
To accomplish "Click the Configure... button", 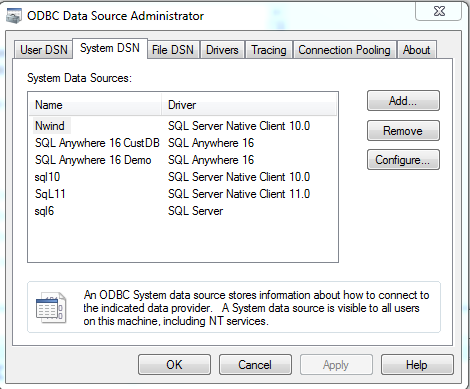I will [403, 160].
